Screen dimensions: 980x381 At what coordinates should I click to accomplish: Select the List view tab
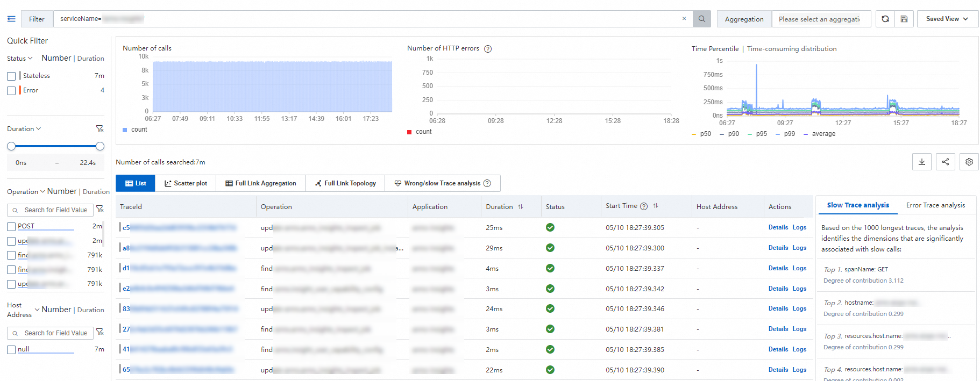click(136, 183)
